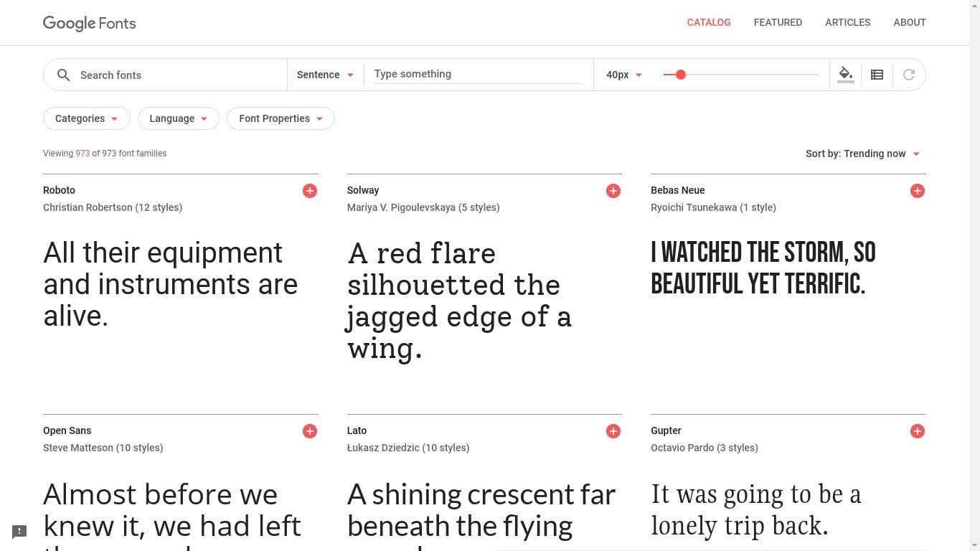Click Ryoichi Tsunekawa (1 style) text

[x=713, y=207]
